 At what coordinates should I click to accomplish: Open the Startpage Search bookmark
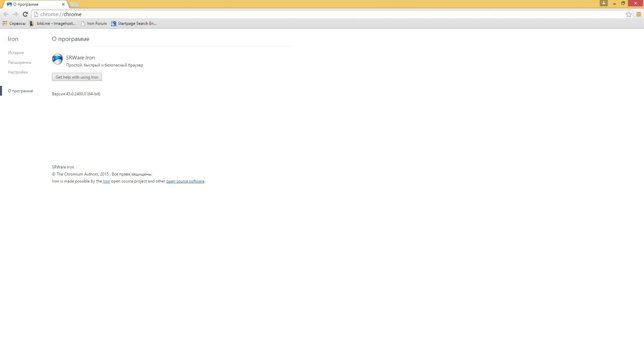[134, 23]
